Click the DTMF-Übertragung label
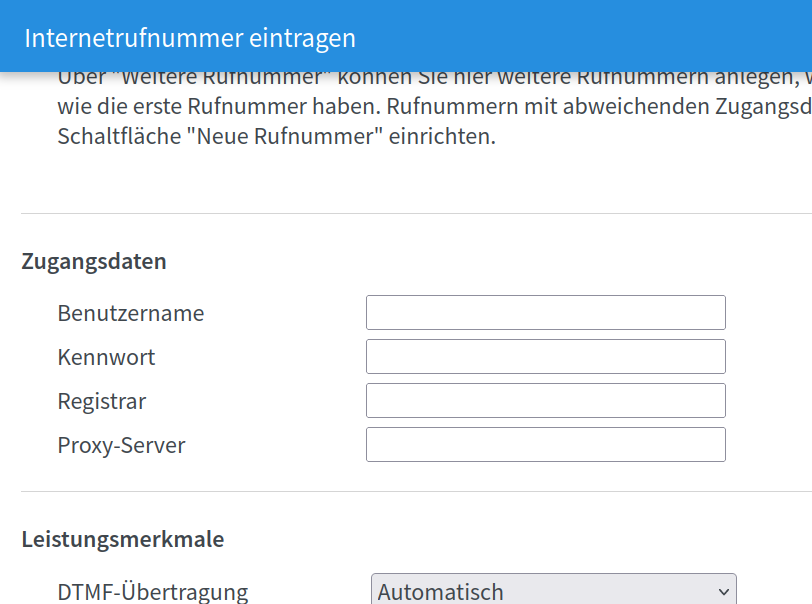This screenshot has width=812, height=604. [152, 592]
